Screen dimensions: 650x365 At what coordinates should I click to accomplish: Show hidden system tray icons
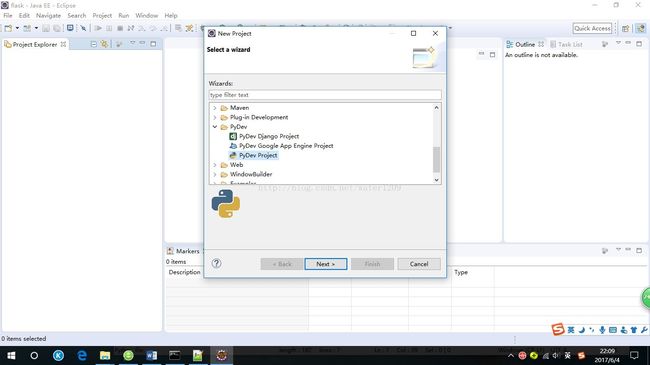(x=511, y=355)
